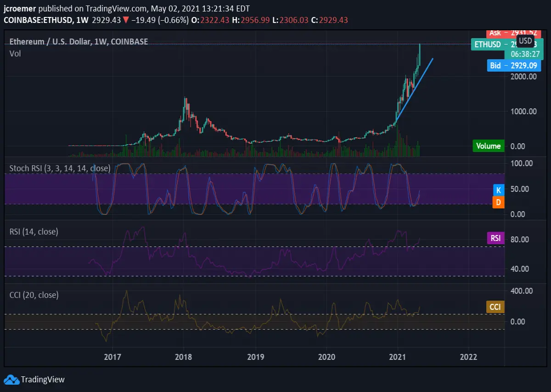551x392 pixels.
Task: Select the red Ask price label
Action: tap(514, 33)
